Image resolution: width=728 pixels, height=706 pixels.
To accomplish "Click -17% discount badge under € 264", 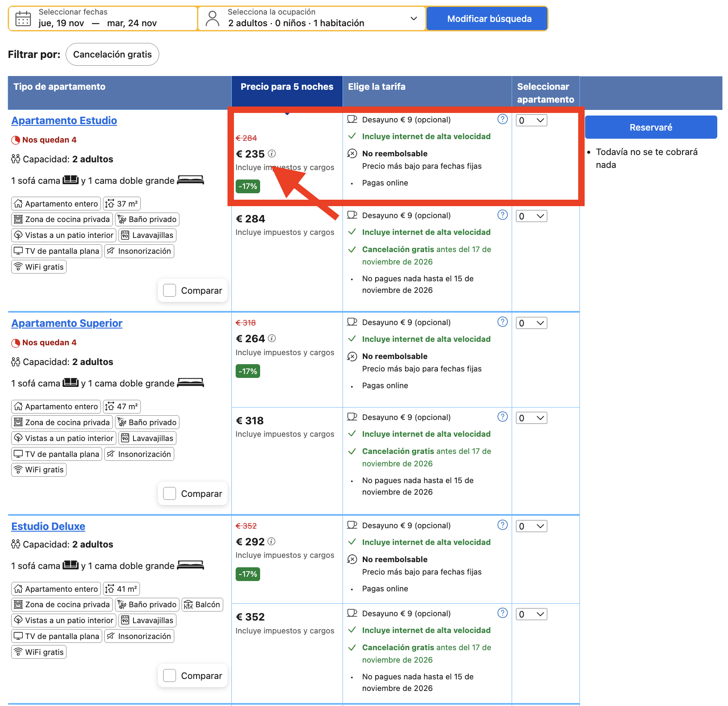I will click(x=248, y=371).
